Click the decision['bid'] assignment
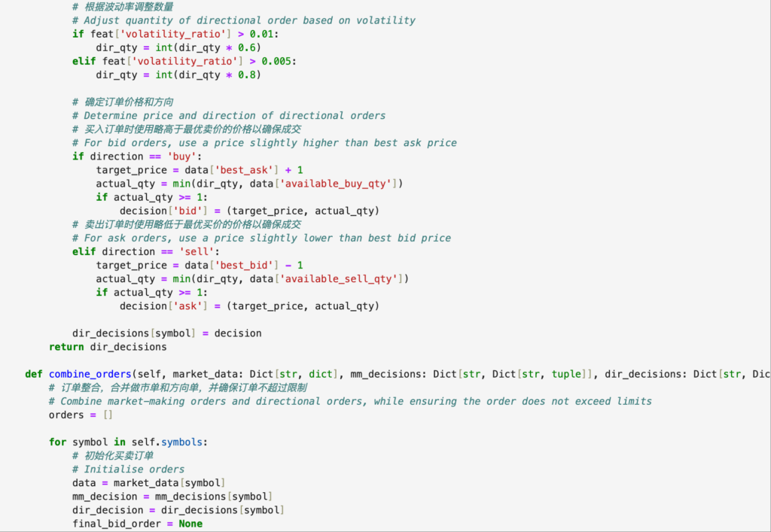 (248, 211)
